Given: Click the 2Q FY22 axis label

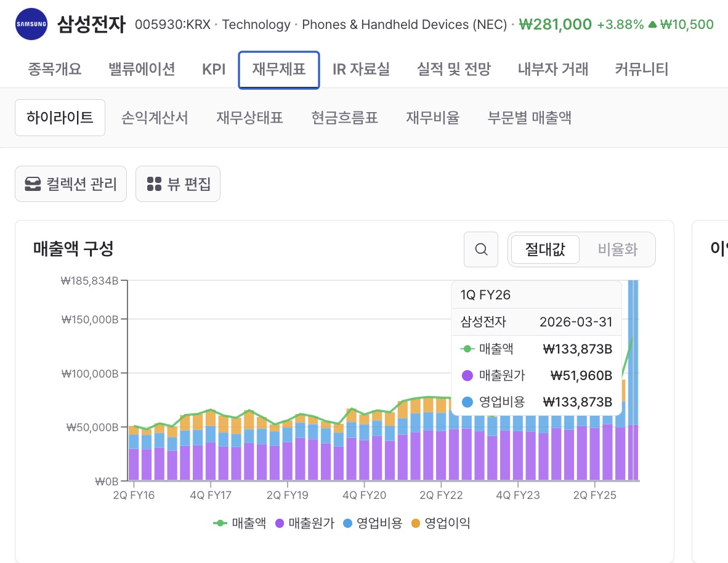Looking at the screenshot, I should [x=441, y=495].
